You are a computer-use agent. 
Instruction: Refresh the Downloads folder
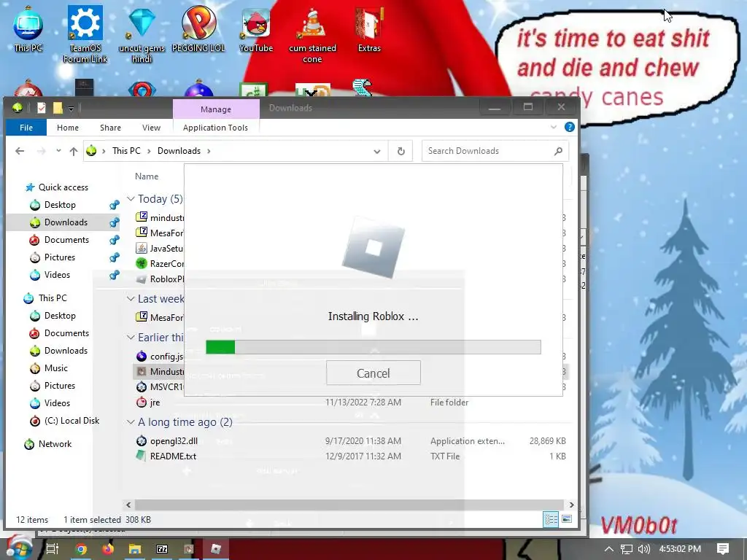[401, 151]
